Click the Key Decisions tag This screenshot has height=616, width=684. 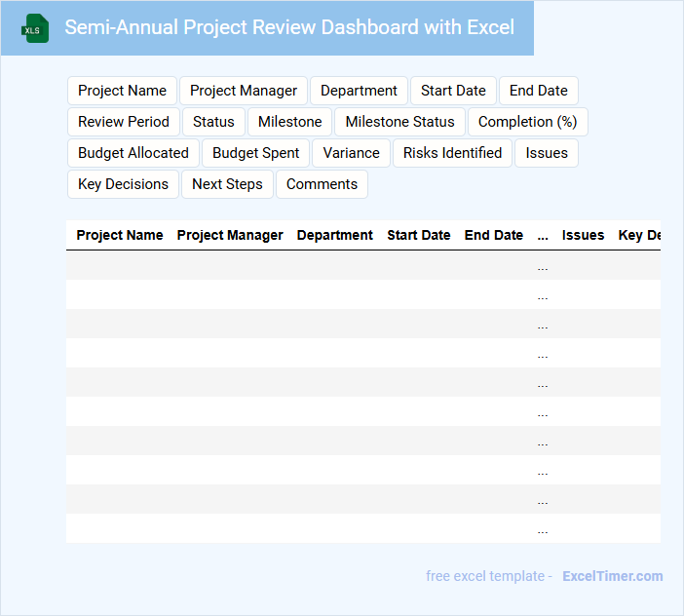pos(123,184)
